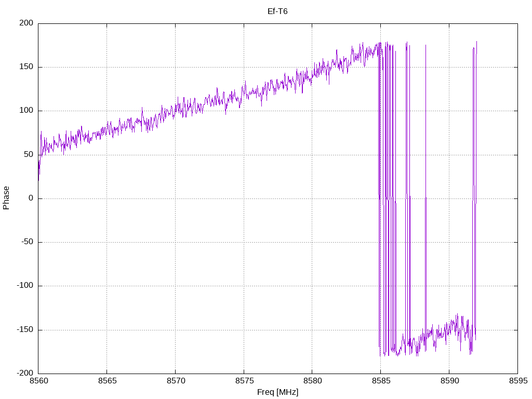The width and height of the screenshot is (532, 399).
Task: Click the "Phase" y-axis label
Action: tap(6, 198)
